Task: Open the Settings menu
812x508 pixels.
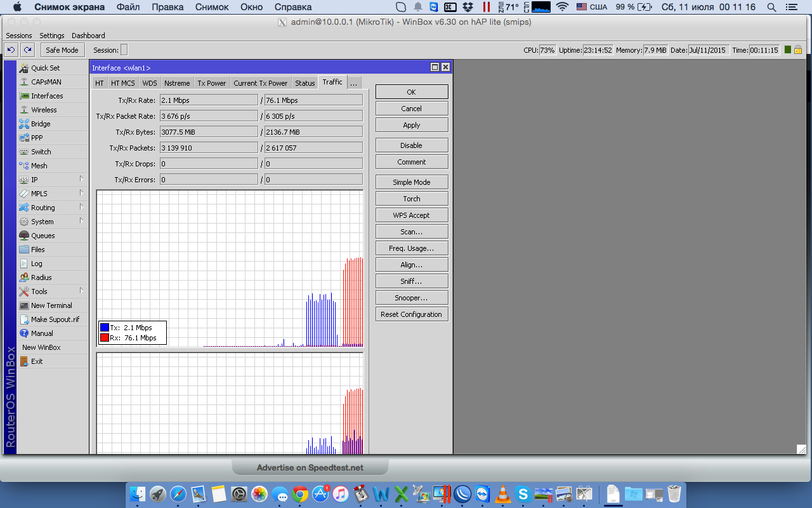Action: (x=51, y=36)
